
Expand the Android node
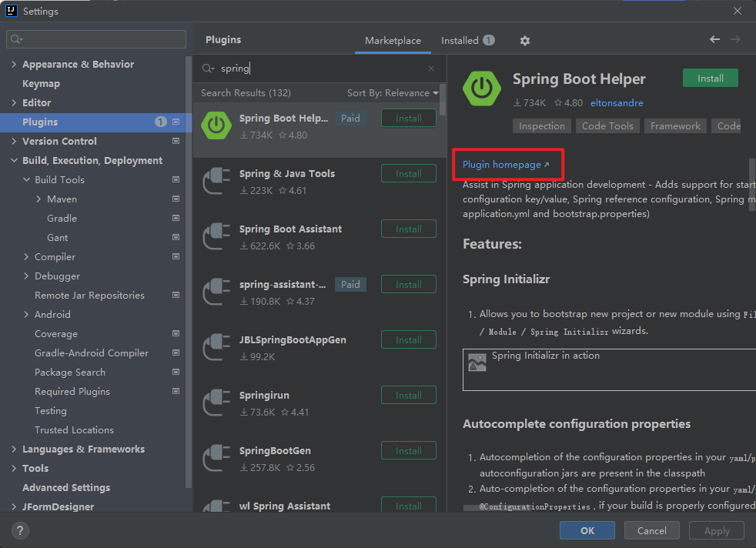(x=26, y=315)
